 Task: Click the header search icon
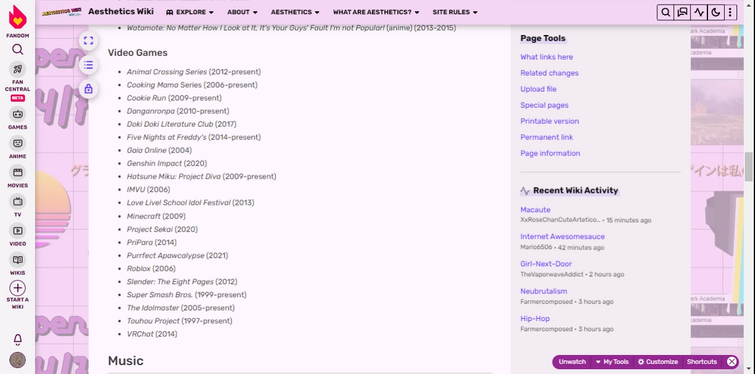[665, 13]
